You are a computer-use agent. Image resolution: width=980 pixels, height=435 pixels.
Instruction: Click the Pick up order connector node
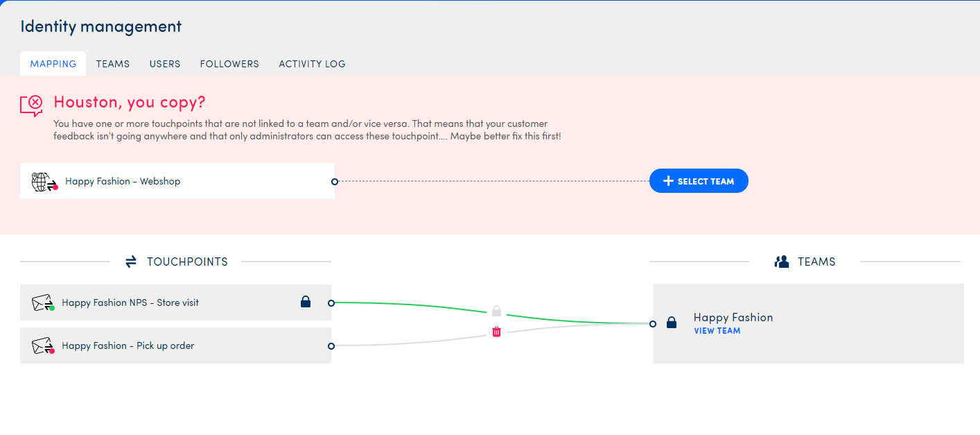[x=331, y=346]
